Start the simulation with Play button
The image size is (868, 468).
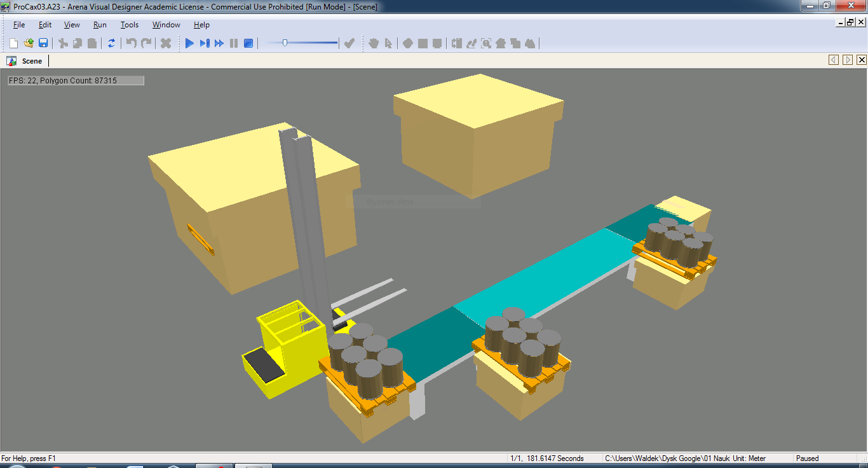(x=189, y=43)
